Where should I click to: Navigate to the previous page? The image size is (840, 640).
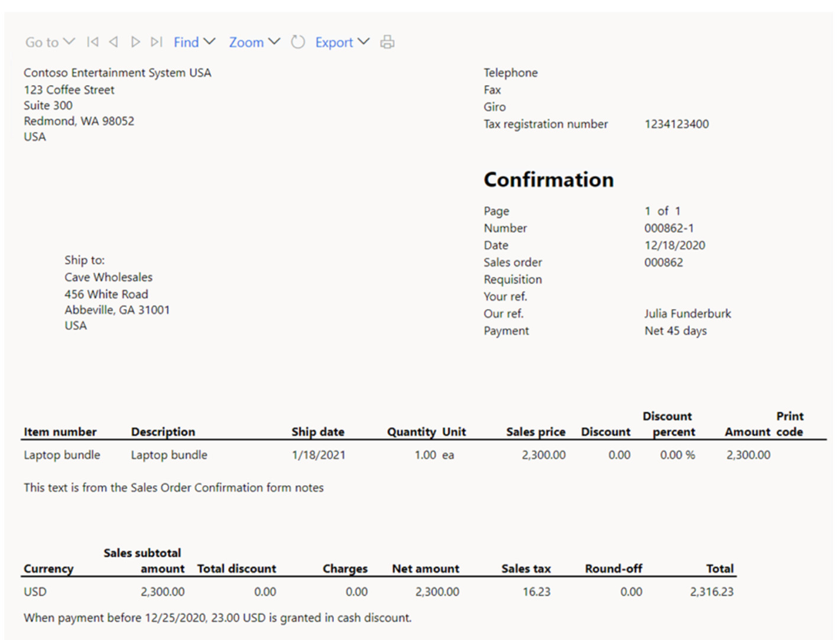point(113,41)
